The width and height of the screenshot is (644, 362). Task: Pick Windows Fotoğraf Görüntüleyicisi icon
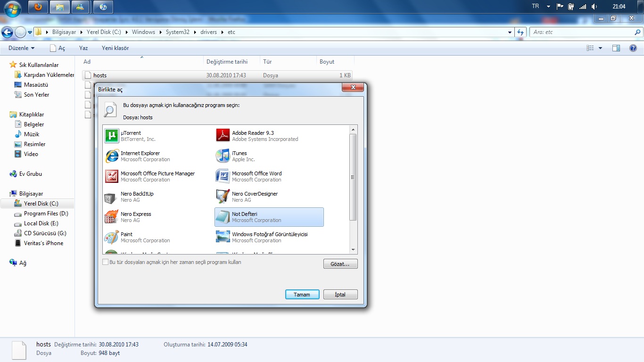pyautogui.click(x=223, y=237)
